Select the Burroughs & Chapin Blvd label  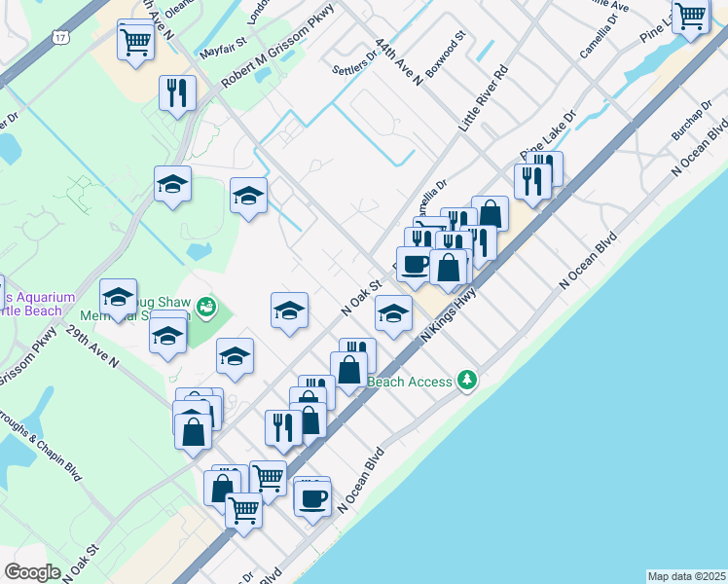41,445
